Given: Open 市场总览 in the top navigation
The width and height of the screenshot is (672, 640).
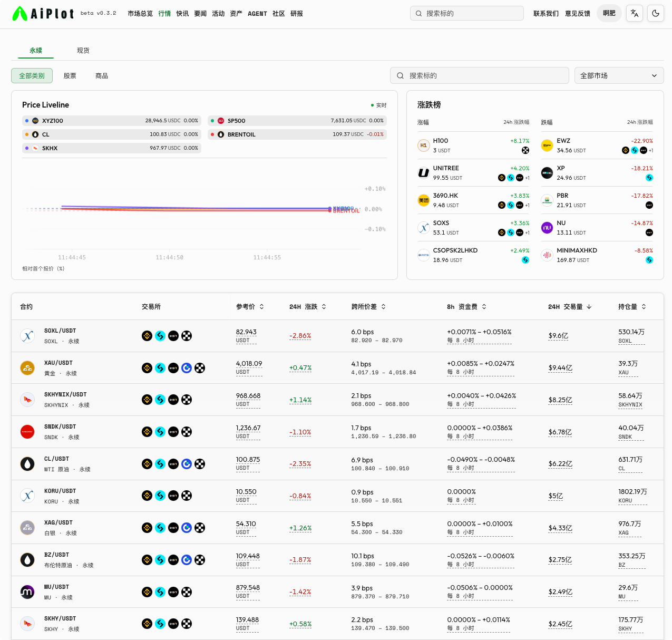Looking at the screenshot, I should [140, 14].
